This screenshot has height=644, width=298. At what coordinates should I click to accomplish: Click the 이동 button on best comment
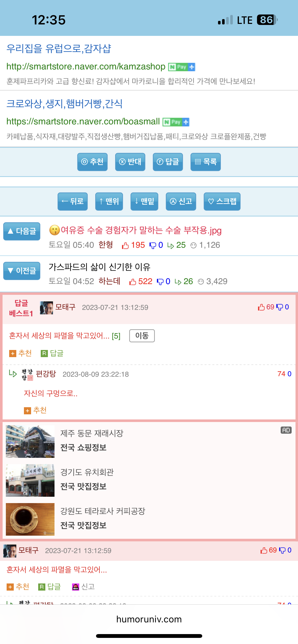(x=142, y=336)
